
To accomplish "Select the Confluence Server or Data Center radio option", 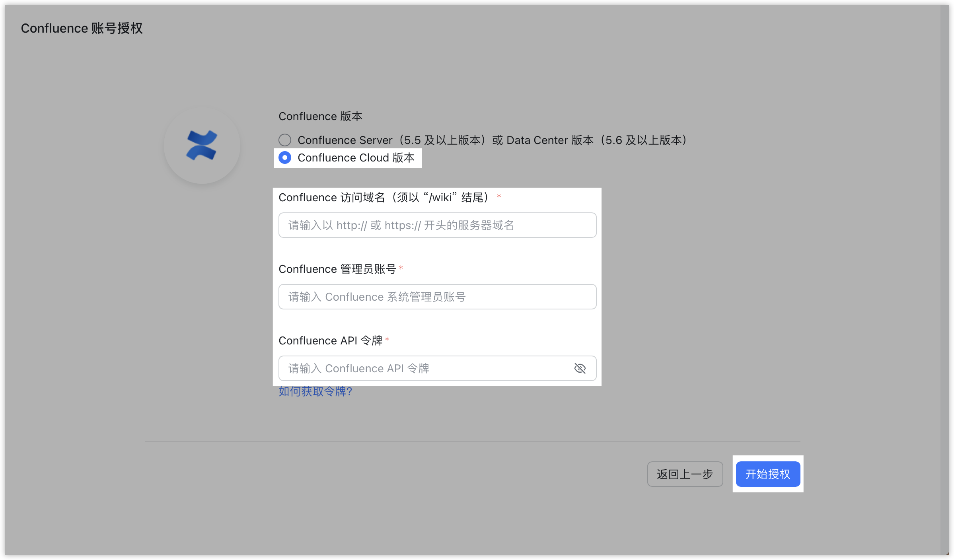I will click(x=285, y=140).
